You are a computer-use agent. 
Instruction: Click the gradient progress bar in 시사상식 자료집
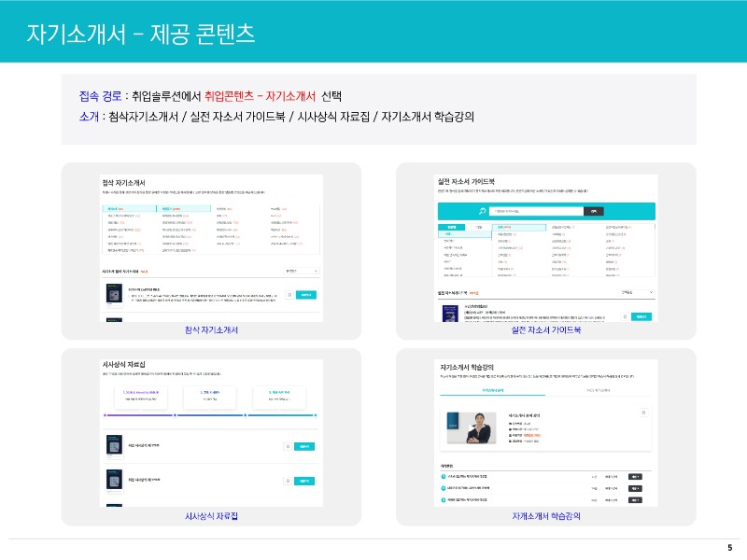210,415
